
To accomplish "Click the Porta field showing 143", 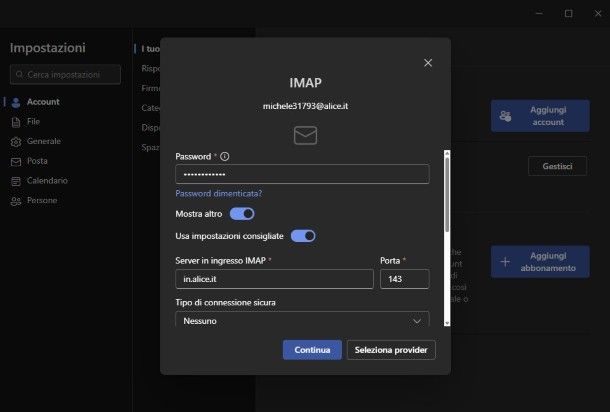I will tap(404, 279).
